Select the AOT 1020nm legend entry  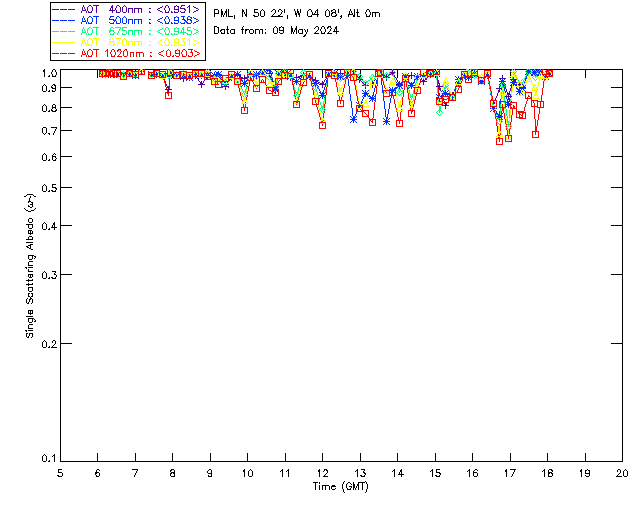click(x=126, y=53)
